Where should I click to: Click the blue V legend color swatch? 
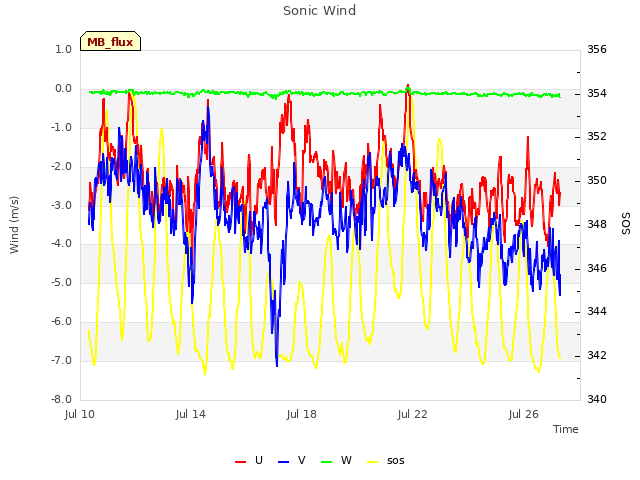tap(283, 462)
